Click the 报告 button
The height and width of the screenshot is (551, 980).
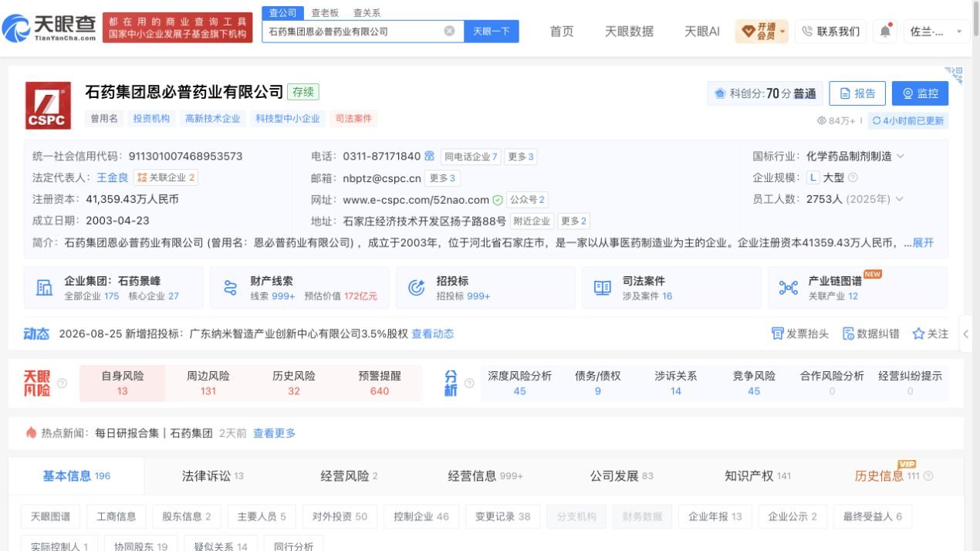point(857,93)
